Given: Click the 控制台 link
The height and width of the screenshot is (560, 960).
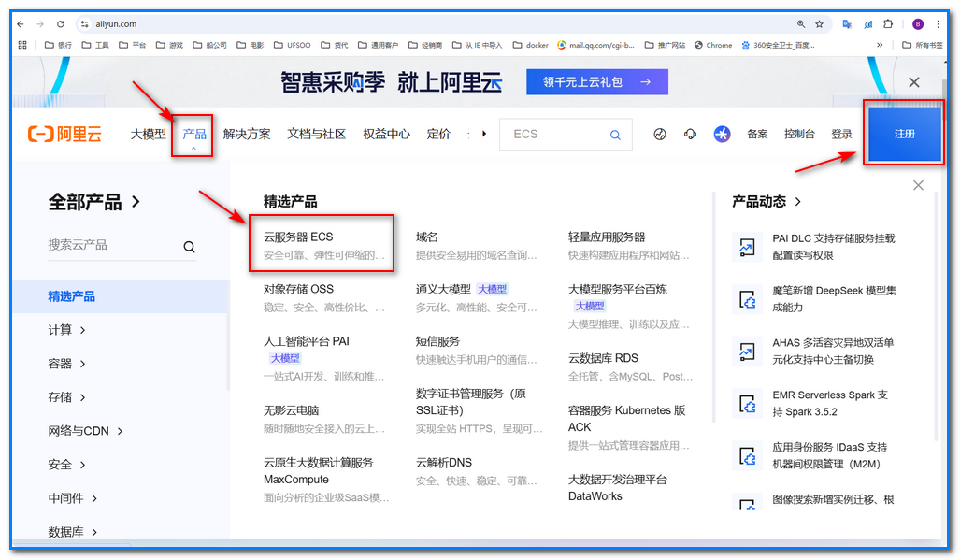Looking at the screenshot, I should (799, 134).
